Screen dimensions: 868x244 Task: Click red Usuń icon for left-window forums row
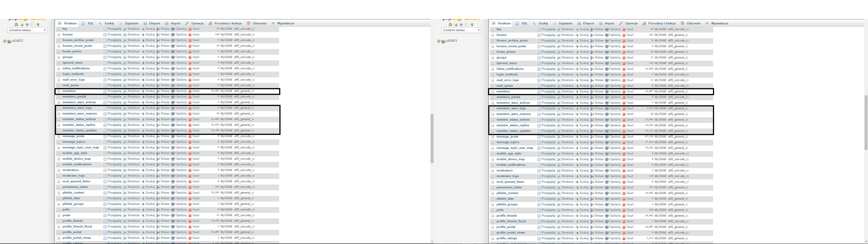(190, 35)
